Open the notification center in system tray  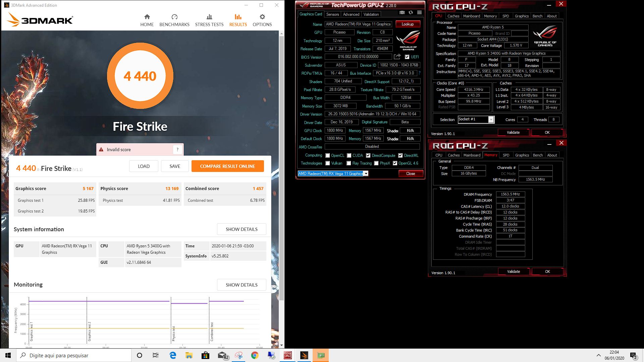coord(634,356)
